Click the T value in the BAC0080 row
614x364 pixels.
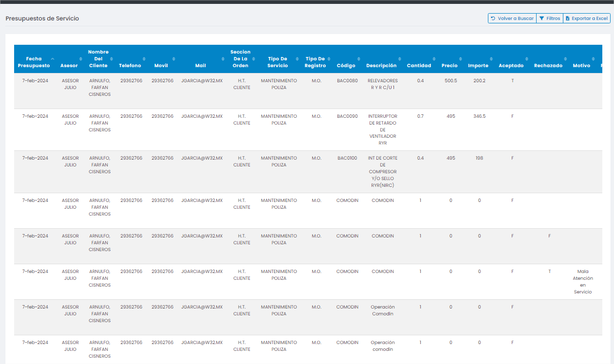tap(512, 81)
